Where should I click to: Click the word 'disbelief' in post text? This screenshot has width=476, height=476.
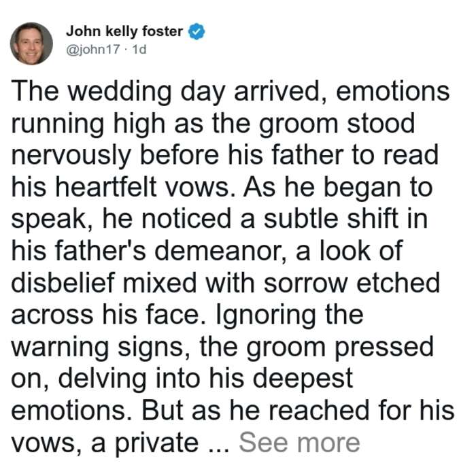pos(63,283)
